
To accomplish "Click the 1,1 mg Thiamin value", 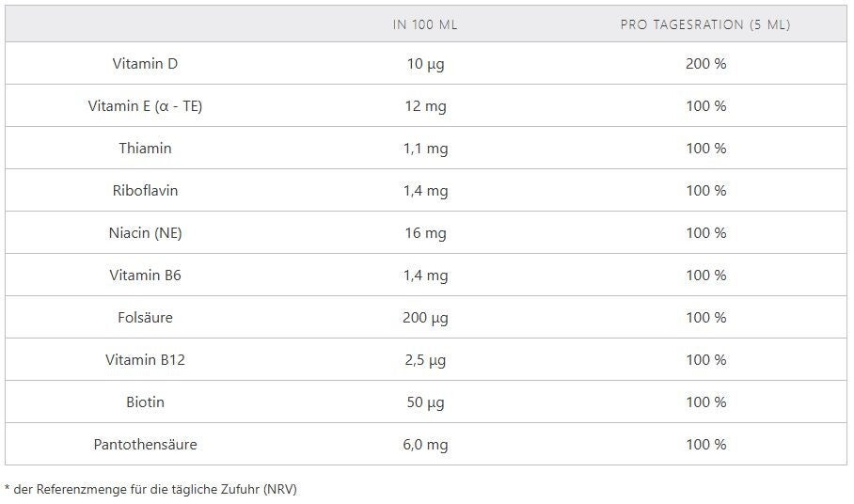I will point(425,149).
